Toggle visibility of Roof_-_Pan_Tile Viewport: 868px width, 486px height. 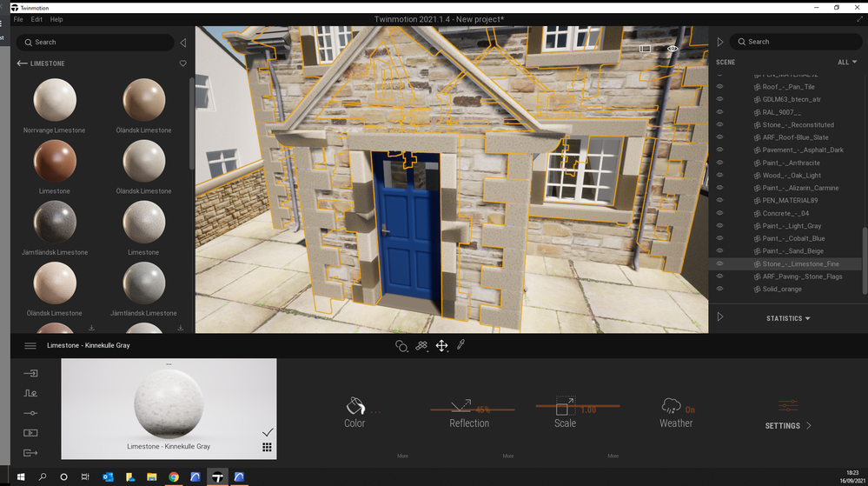[x=719, y=86]
